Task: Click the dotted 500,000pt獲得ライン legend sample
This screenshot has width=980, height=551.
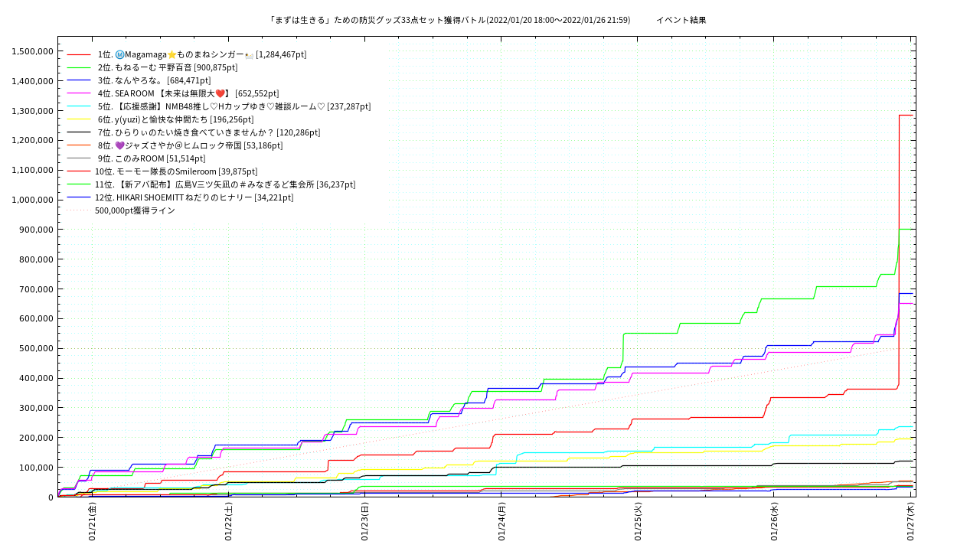Action: pyautogui.click(x=79, y=210)
